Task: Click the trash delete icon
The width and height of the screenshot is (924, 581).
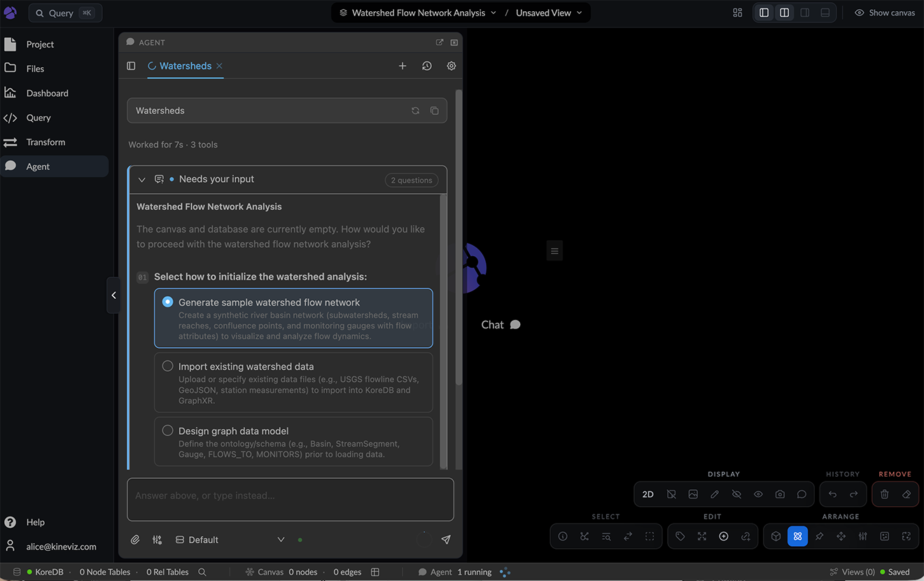Action: coord(885,494)
